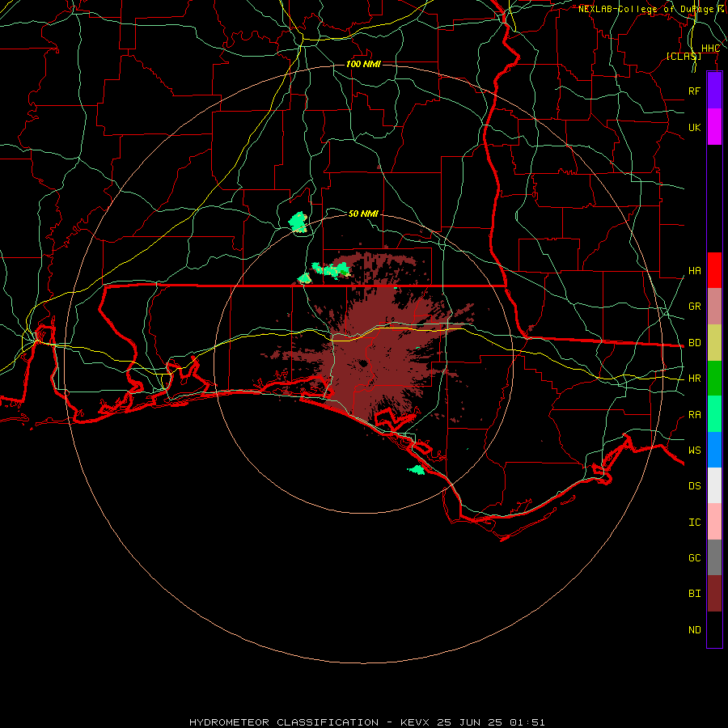Click the "25 JUN 25 01:51" timestamp

coord(491,722)
